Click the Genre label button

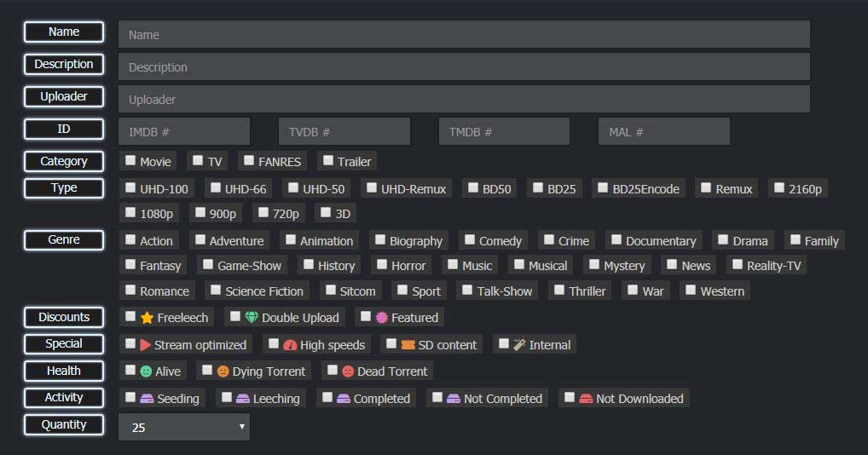64,239
